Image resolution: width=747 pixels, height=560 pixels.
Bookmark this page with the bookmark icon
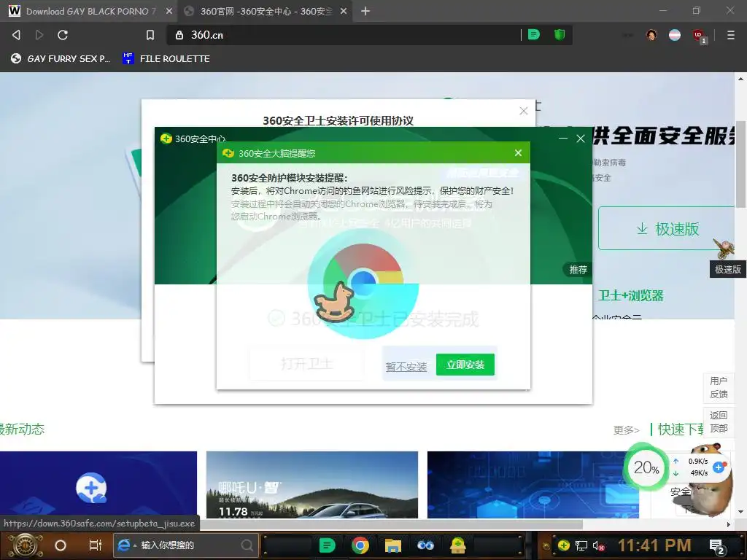[x=150, y=35]
